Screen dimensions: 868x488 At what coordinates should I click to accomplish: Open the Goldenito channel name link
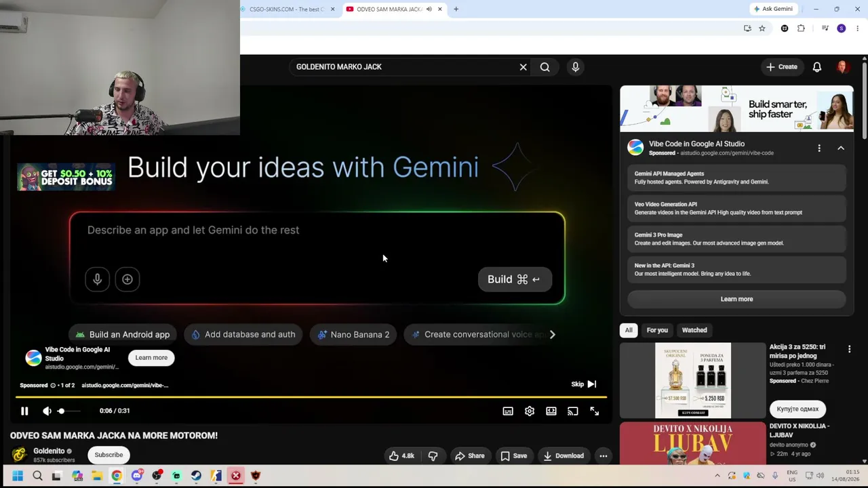click(49, 451)
